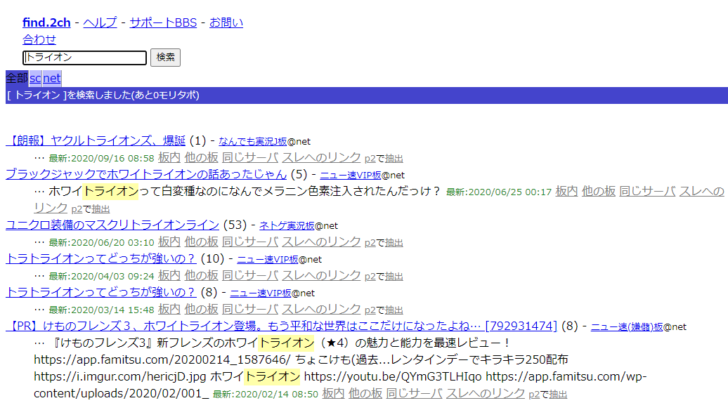Open the ネトゲ実況板 board link
Viewport: 728px width, 403px height.
(x=287, y=226)
